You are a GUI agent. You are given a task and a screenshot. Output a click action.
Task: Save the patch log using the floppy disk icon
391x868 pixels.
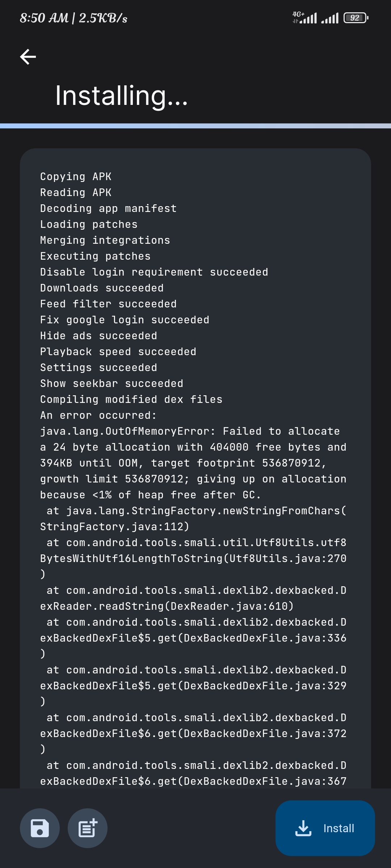[x=39, y=828]
